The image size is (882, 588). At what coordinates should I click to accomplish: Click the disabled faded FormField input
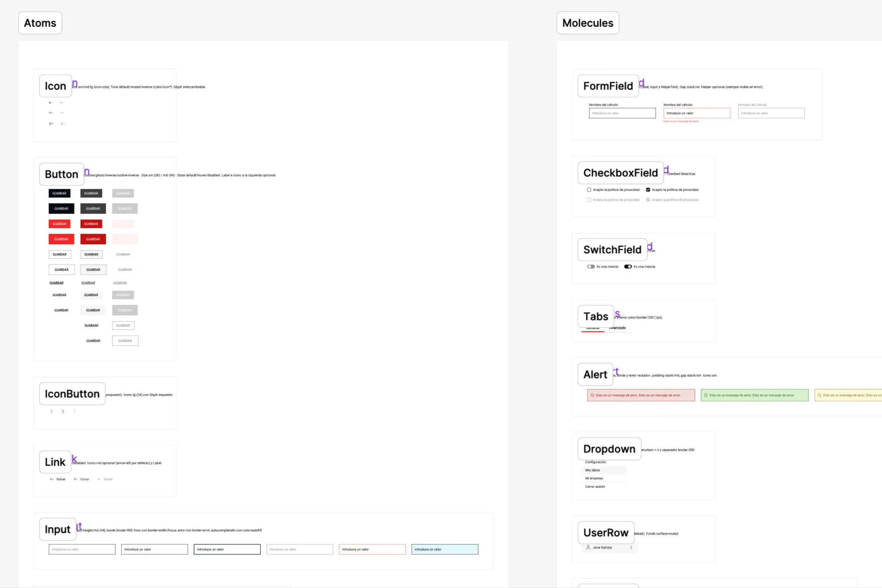click(x=771, y=113)
